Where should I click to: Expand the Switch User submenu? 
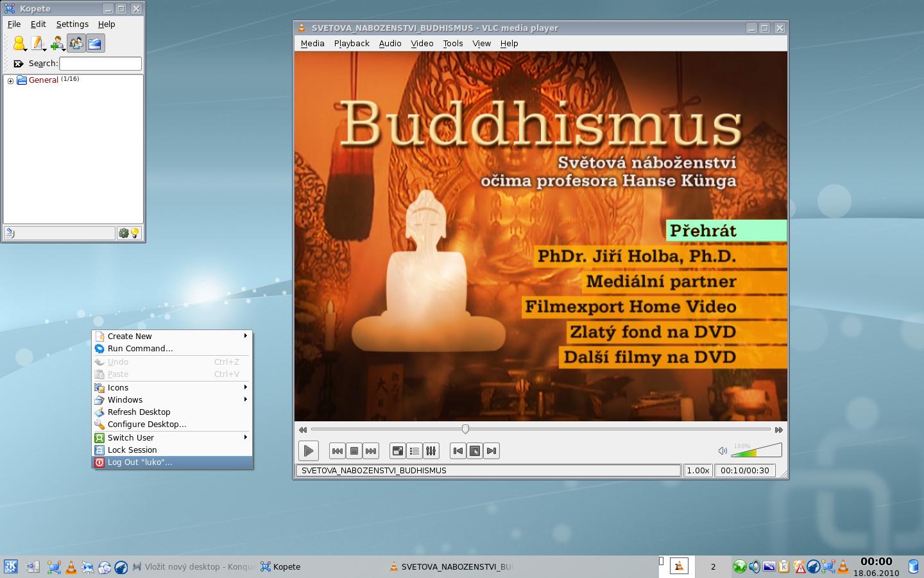(x=173, y=437)
